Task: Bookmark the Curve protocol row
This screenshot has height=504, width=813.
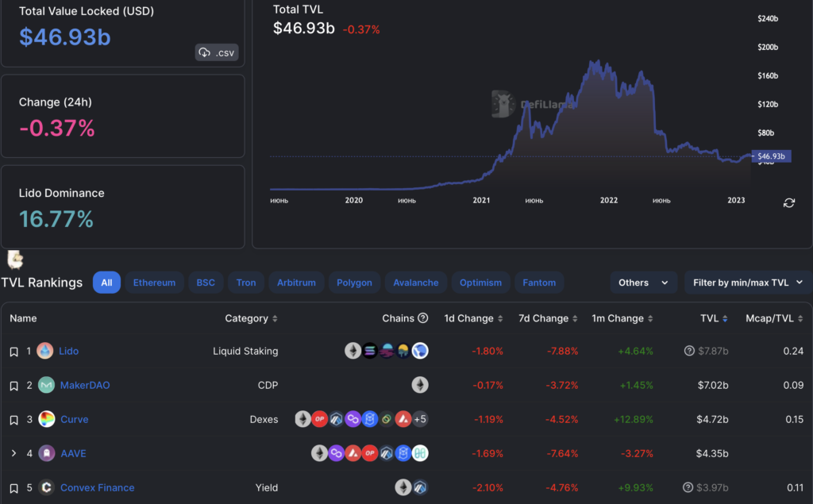Action: pyautogui.click(x=13, y=420)
